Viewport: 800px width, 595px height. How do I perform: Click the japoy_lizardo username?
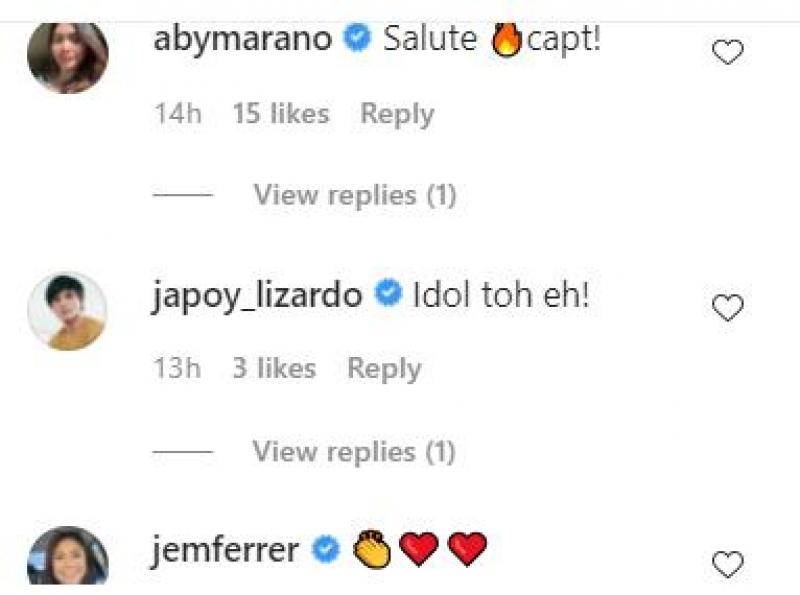tap(257, 296)
